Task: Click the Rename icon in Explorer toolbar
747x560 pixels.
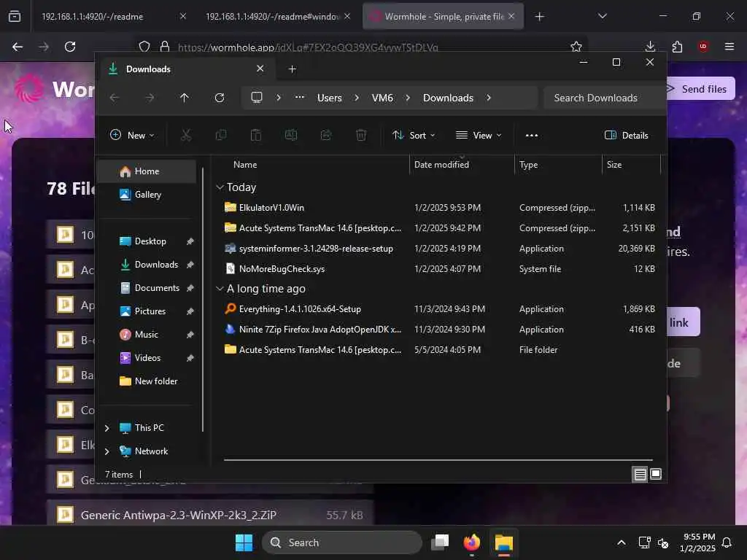Action: (x=290, y=135)
